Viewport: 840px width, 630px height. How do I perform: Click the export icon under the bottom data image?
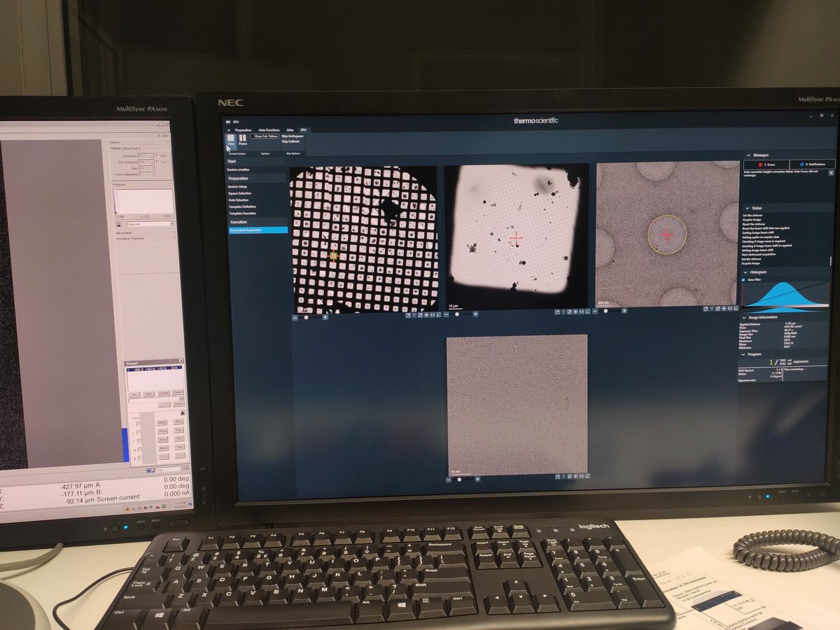[558, 476]
